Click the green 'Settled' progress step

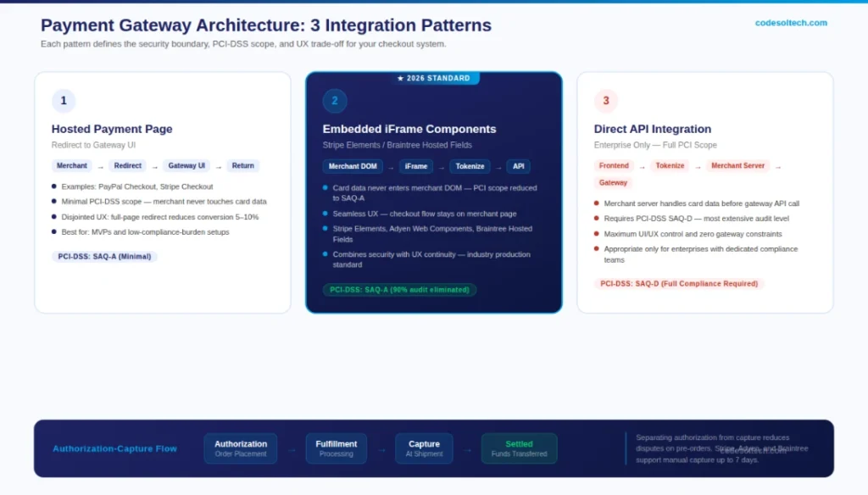click(x=519, y=448)
